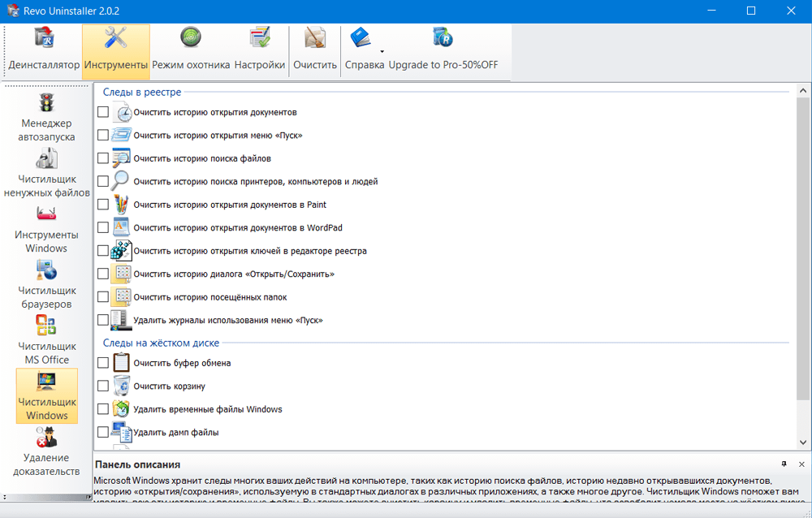This screenshot has height=518, width=812.
Task: Click icon for дамп файлы
Action: click(122, 432)
